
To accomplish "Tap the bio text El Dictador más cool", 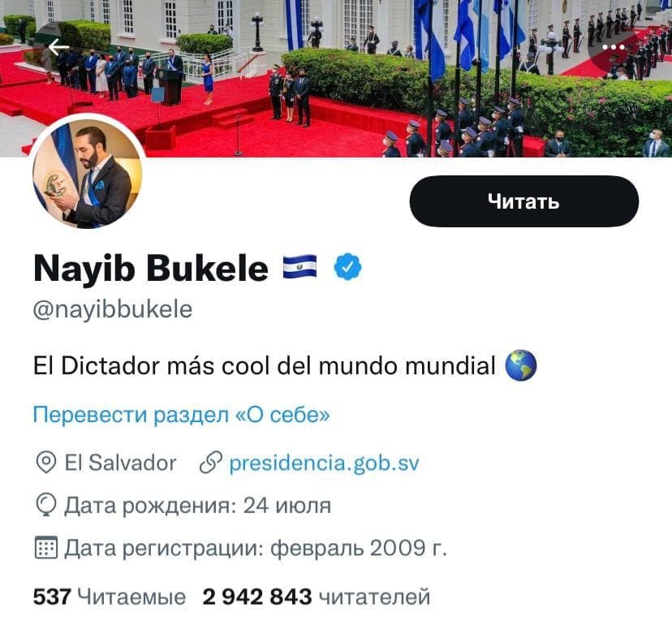I will (265, 366).
